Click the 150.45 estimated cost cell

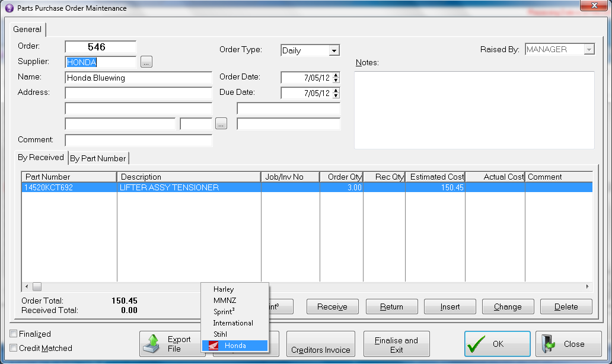coord(436,187)
